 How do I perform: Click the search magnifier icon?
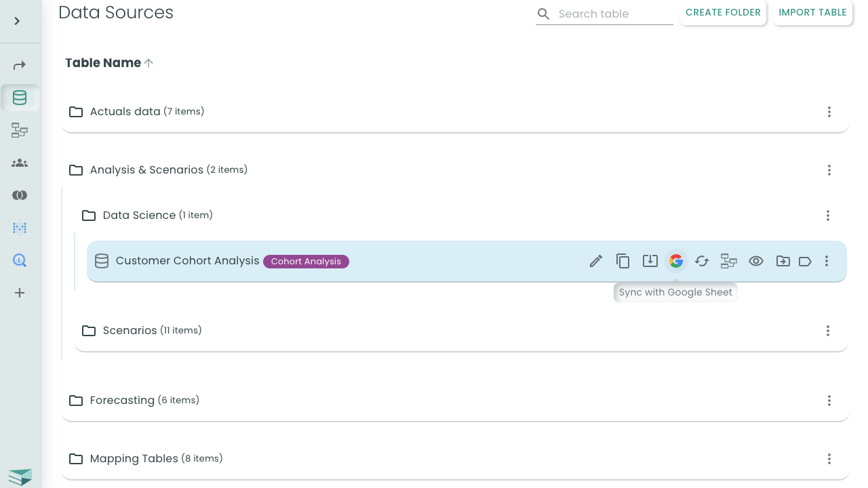click(x=544, y=14)
